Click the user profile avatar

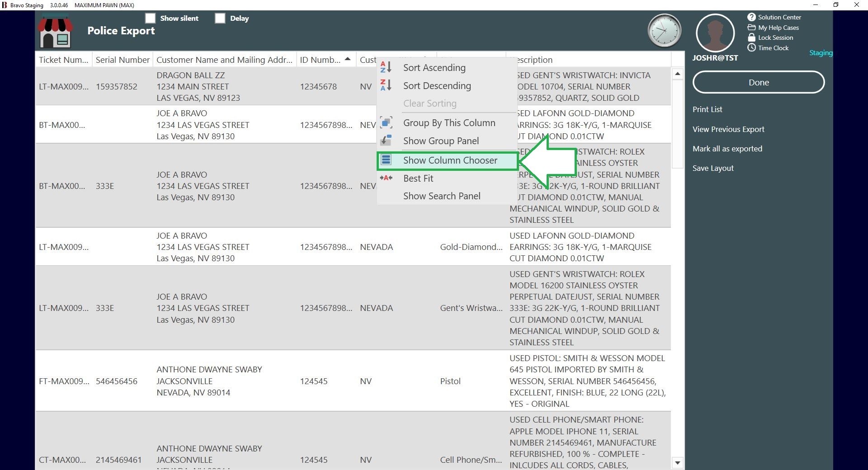(715, 33)
